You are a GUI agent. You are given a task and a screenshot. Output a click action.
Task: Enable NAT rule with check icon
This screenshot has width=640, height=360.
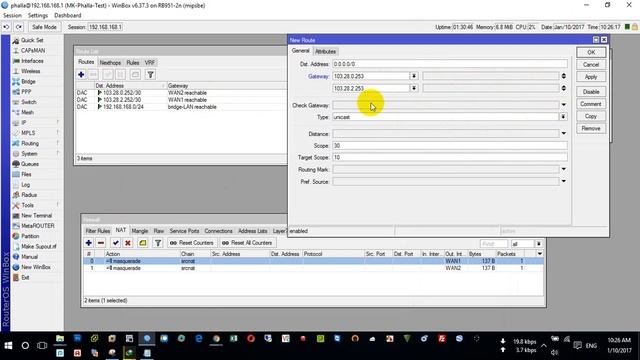[x=116, y=243]
